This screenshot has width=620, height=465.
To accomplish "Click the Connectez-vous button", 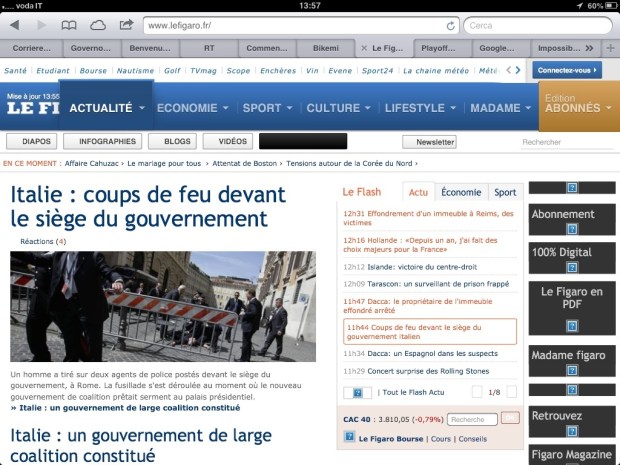I will 567,70.
